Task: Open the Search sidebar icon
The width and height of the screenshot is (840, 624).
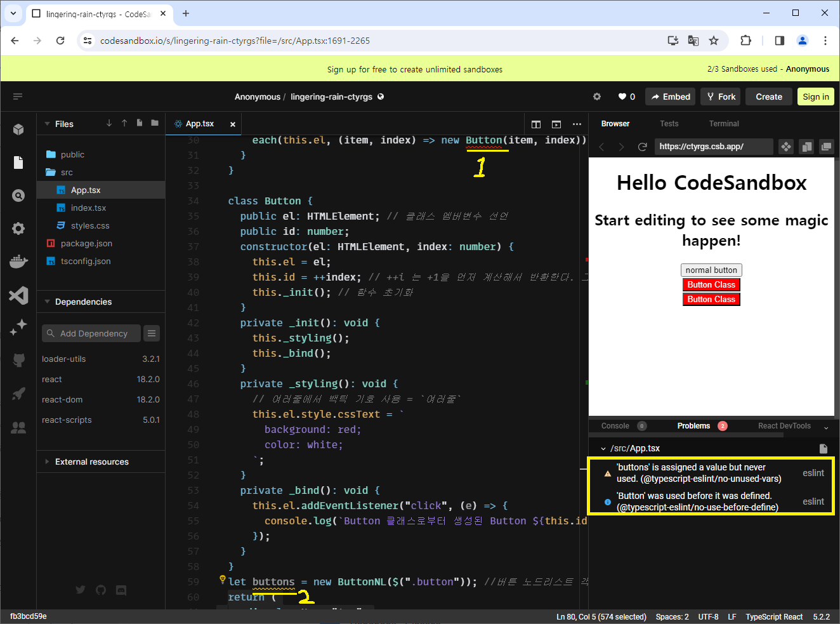Action: (18, 196)
